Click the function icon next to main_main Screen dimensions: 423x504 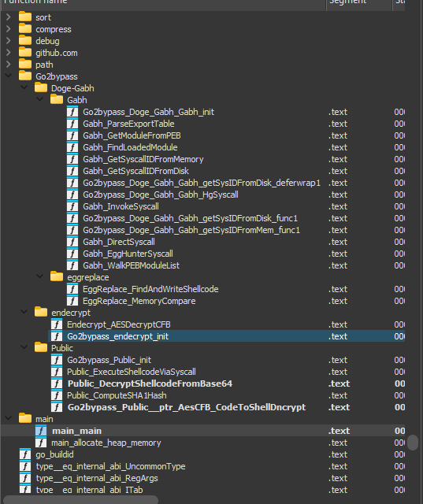[41, 431]
